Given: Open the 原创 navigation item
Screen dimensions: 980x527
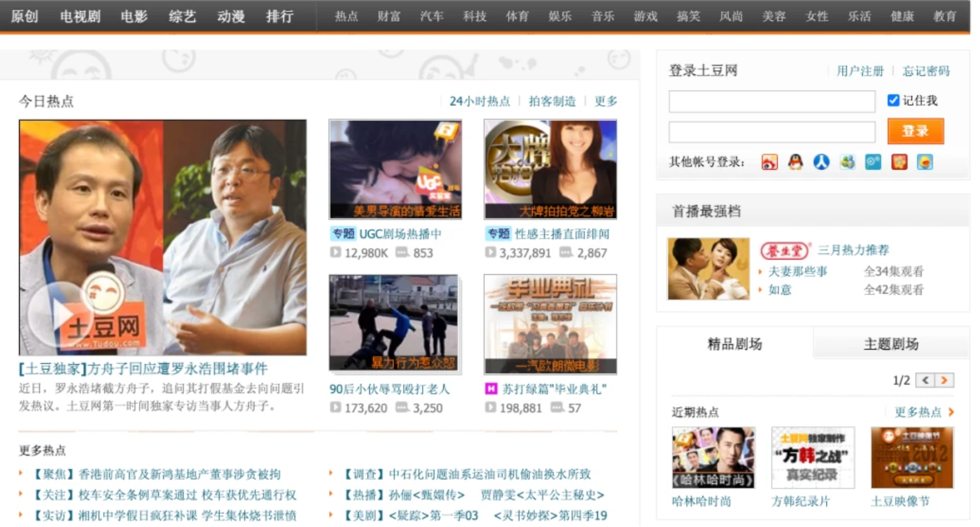Looking at the screenshot, I should 25,16.
